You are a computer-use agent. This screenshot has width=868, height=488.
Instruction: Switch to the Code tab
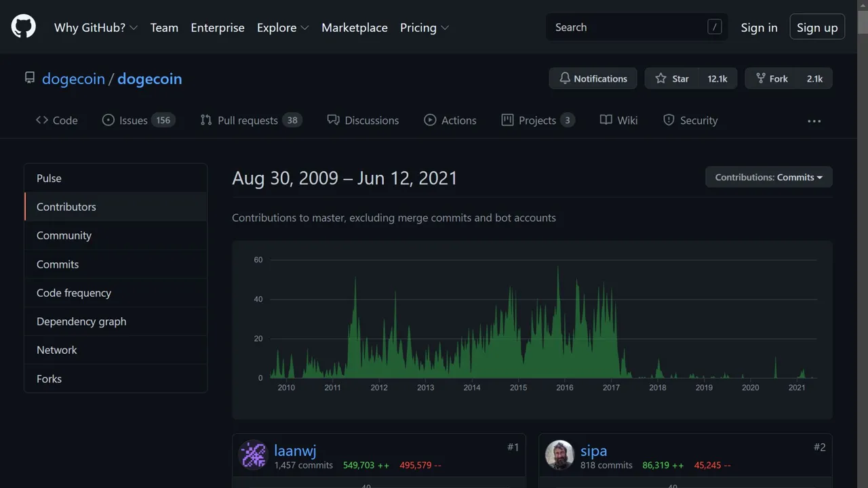[x=56, y=120]
